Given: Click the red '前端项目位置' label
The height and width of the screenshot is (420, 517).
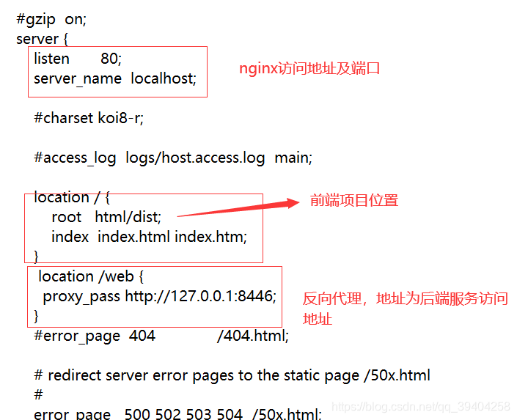Looking at the screenshot, I should (354, 200).
